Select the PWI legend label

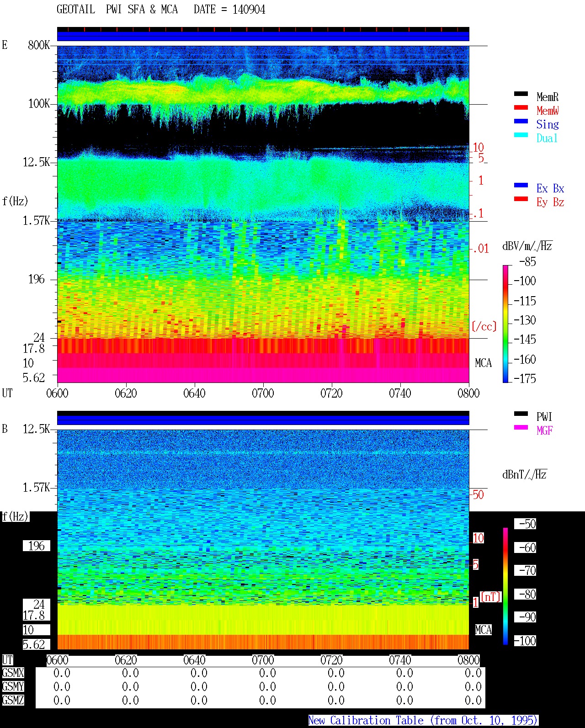pyautogui.click(x=544, y=417)
